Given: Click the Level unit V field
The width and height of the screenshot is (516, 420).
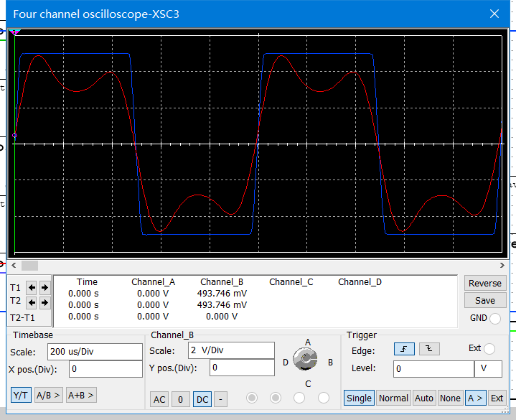Looking at the screenshot, I should pos(488,368).
